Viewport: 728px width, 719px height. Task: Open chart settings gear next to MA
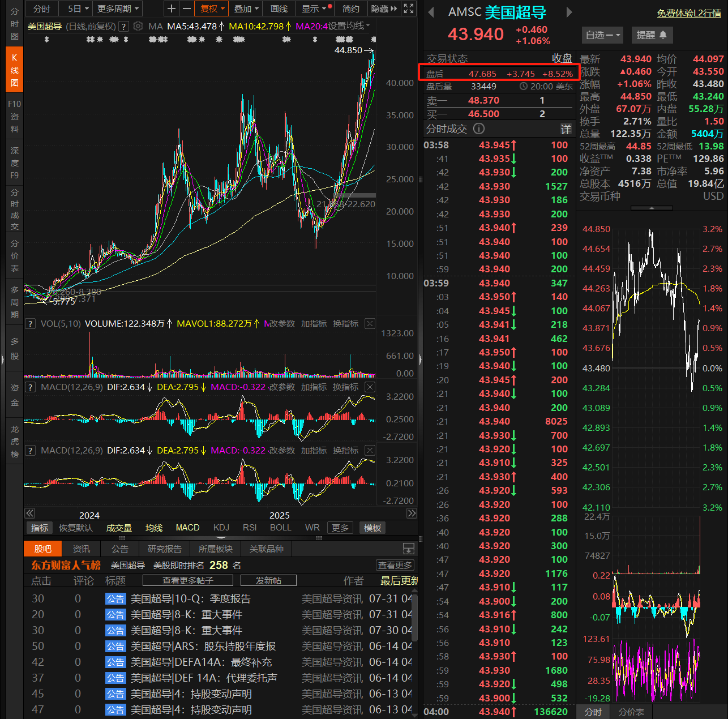coord(138,26)
